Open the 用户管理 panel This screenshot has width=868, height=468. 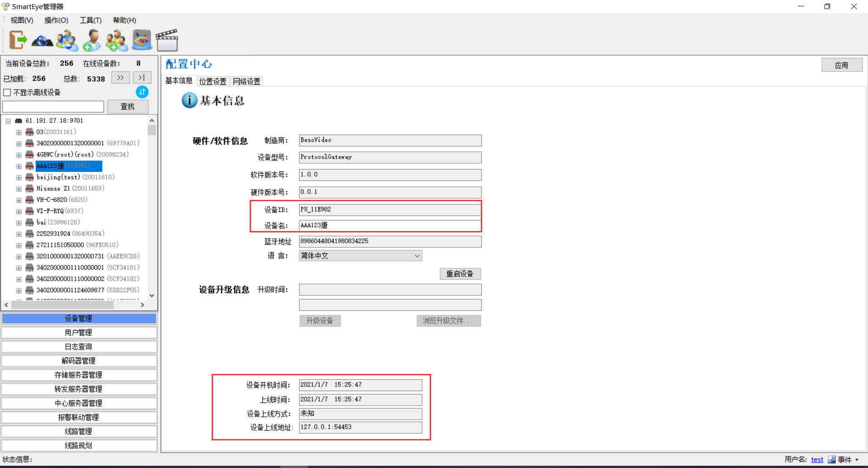coord(79,333)
